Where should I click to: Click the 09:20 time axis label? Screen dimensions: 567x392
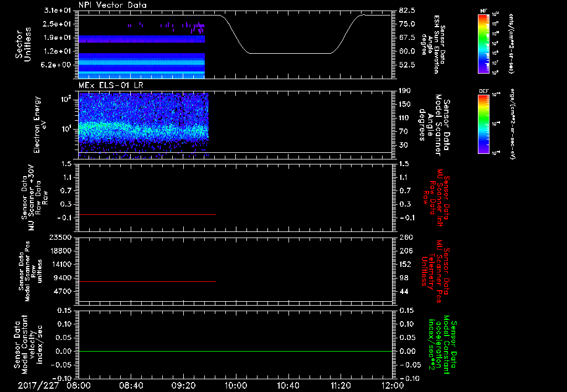[x=183, y=385]
